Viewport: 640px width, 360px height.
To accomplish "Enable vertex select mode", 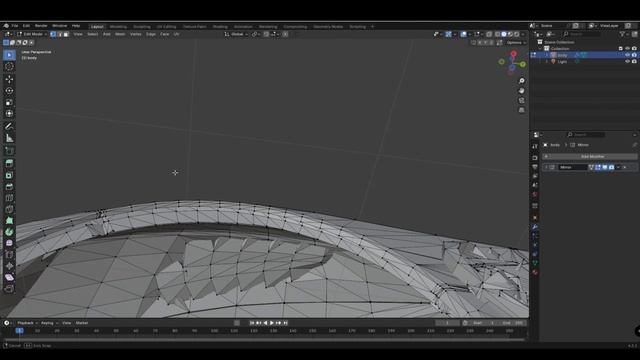I will 53,34.
